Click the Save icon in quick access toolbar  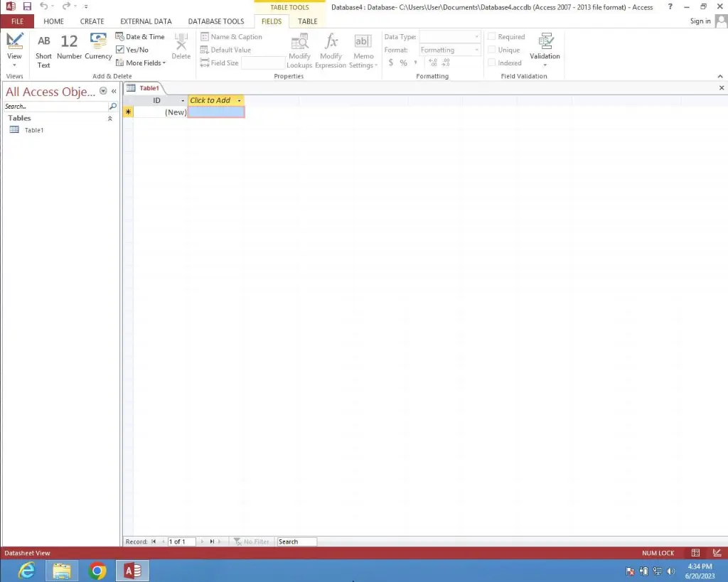tap(27, 6)
